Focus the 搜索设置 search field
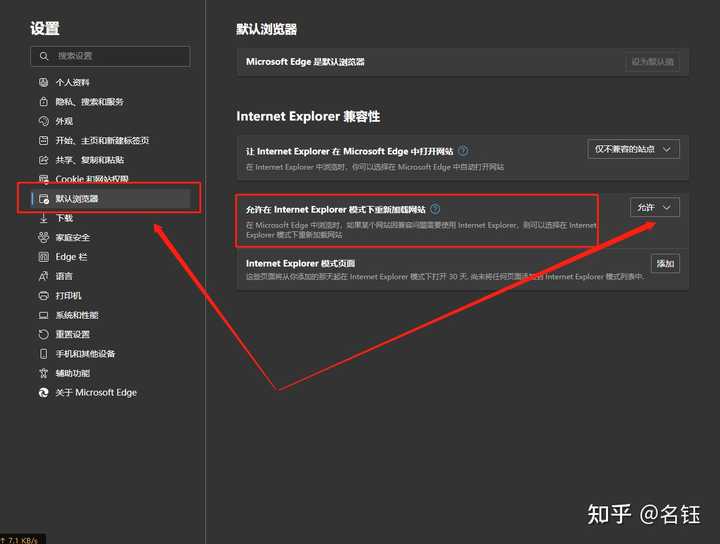The image size is (720, 544). [110, 56]
